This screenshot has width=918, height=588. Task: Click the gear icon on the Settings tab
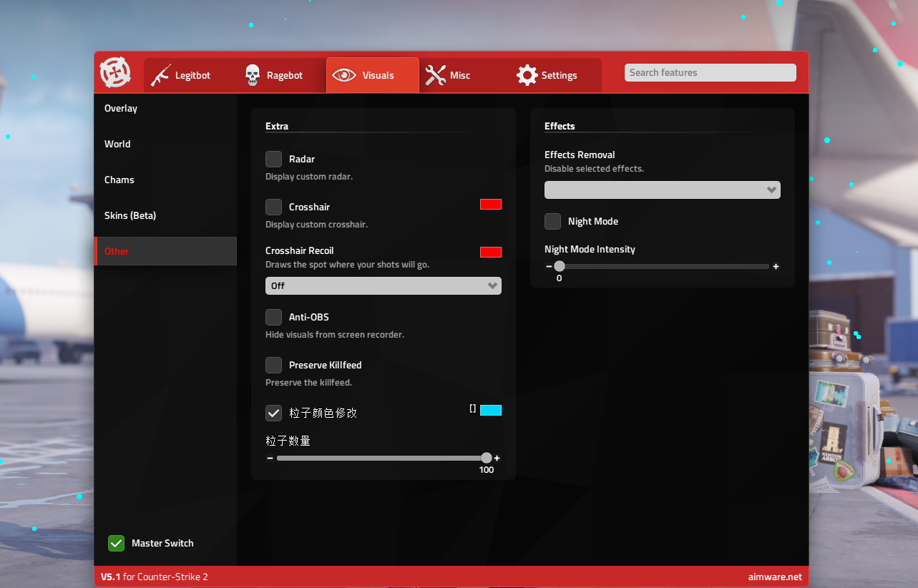(527, 75)
